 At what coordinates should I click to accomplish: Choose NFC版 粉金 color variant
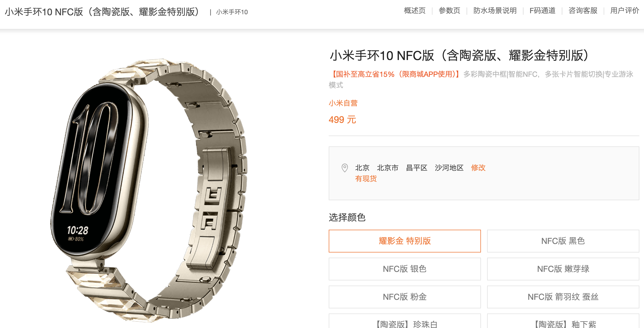[405, 297]
